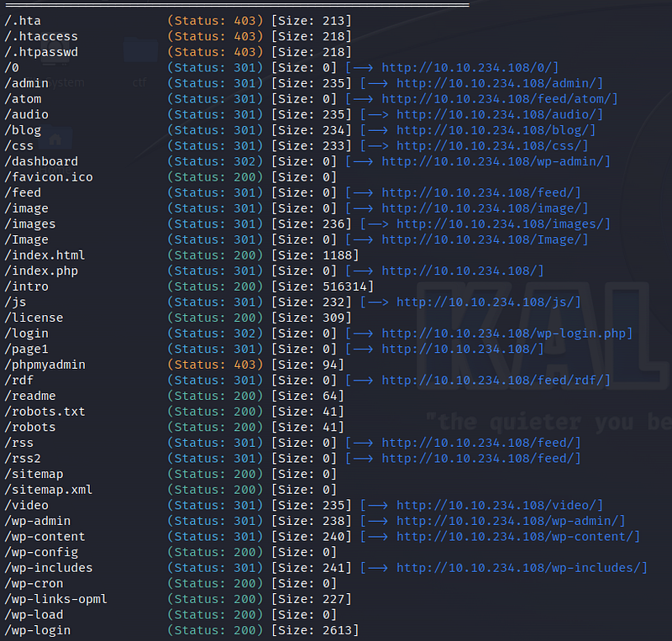
Task: Click the wp-content/ redirect URL
Action: pos(517,537)
